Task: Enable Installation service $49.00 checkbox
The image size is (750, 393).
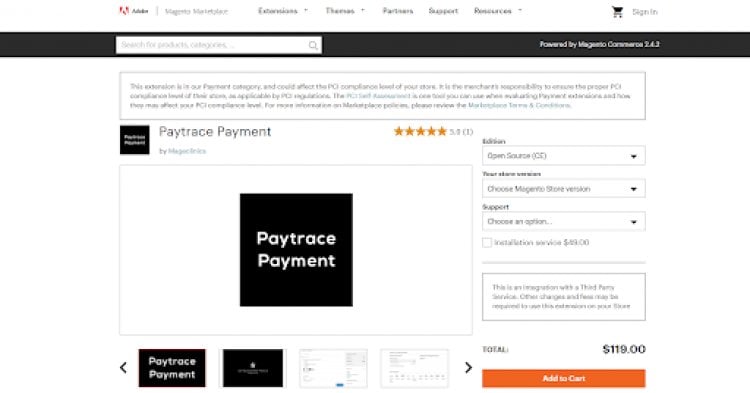Action: pyautogui.click(x=487, y=243)
